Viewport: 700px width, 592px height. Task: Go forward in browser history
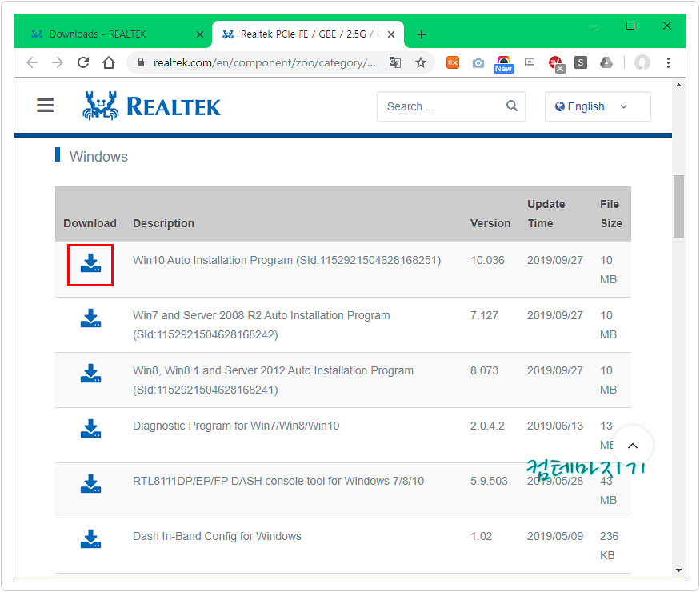(58, 62)
